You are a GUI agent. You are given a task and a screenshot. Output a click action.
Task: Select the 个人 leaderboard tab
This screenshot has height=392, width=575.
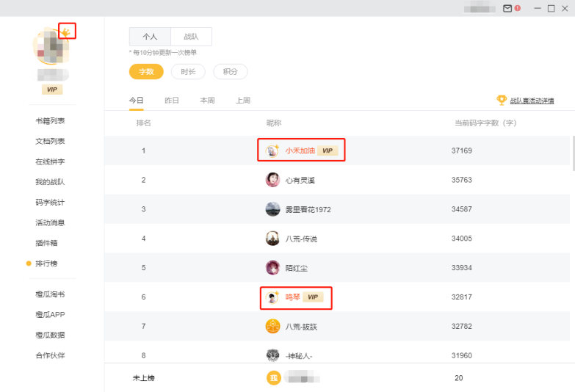pyautogui.click(x=150, y=37)
